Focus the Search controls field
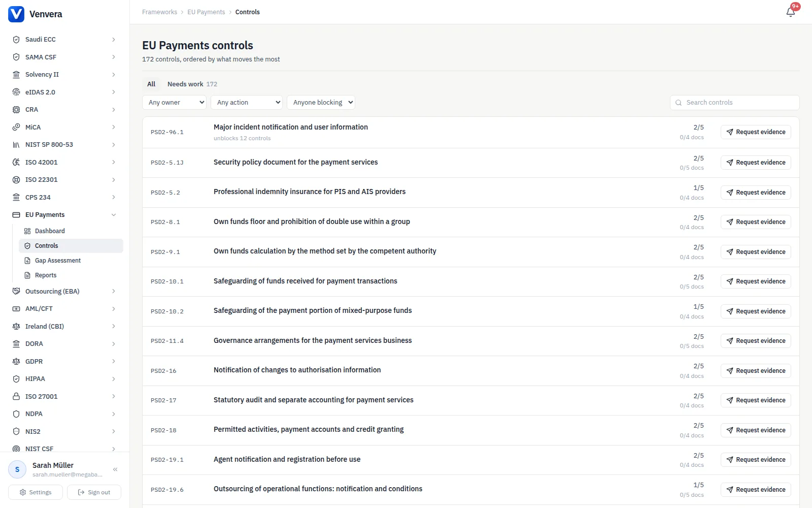 click(x=735, y=103)
